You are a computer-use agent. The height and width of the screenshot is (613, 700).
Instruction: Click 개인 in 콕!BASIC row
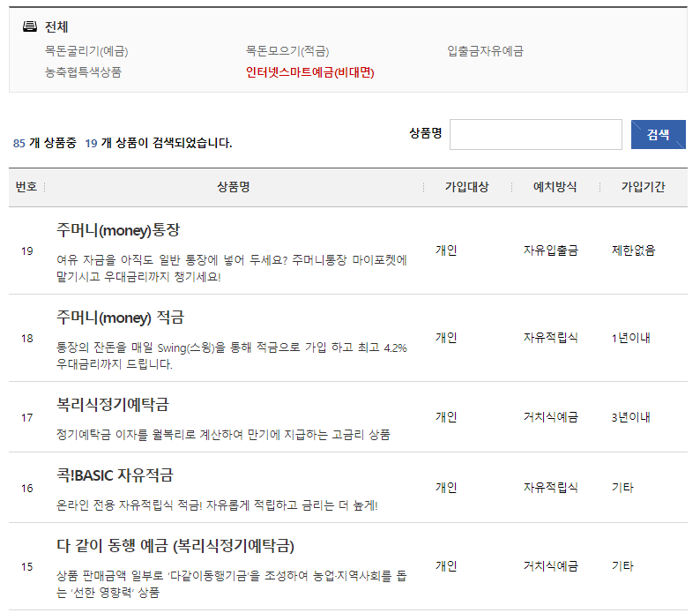(x=446, y=488)
